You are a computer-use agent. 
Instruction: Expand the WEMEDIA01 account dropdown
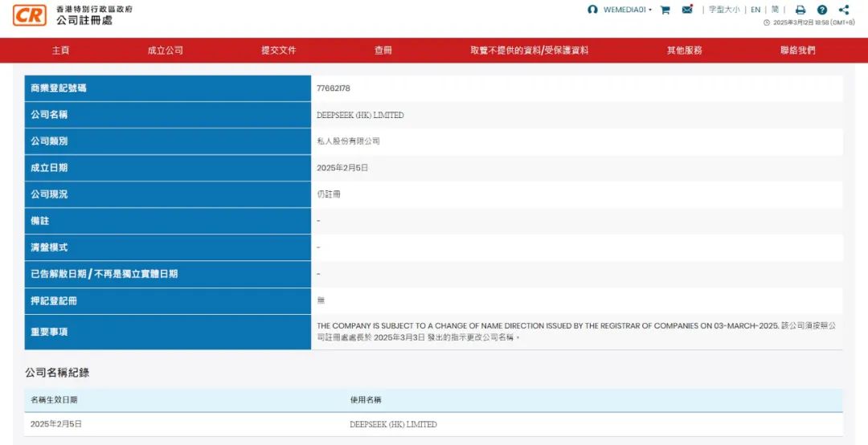coord(628,10)
